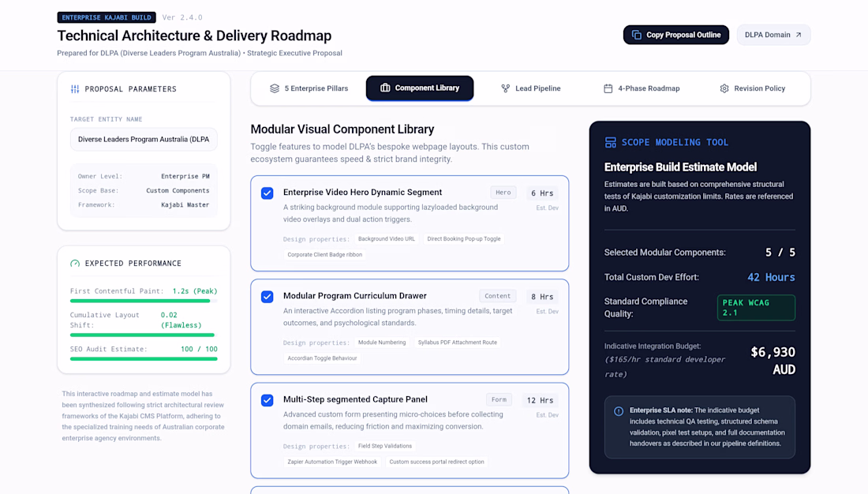Screen dimensions: 868x494
Task: Select the Component Library tab
Action: click(420, 88)
